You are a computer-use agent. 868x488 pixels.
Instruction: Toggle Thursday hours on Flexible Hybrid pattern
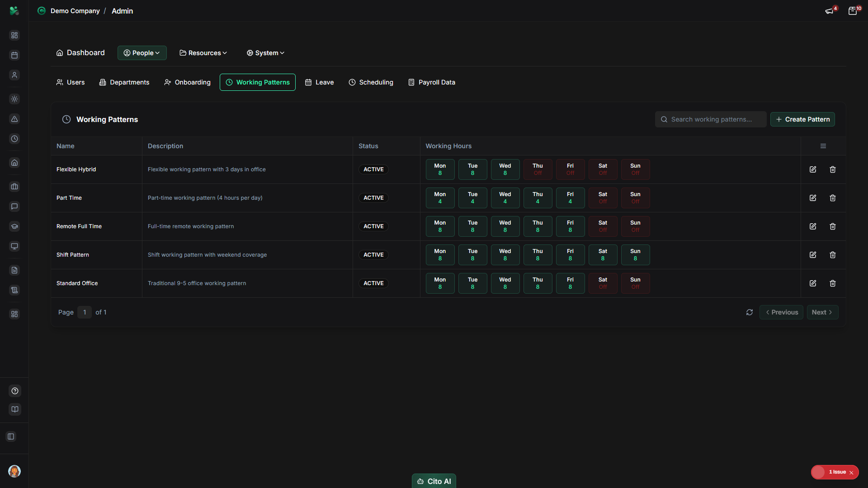(538, 169)
